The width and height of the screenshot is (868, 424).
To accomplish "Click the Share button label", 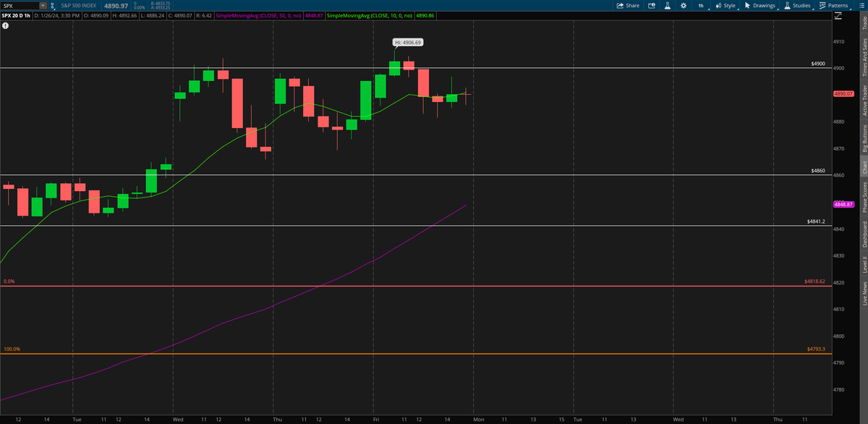I will click(x=632, y=4).
